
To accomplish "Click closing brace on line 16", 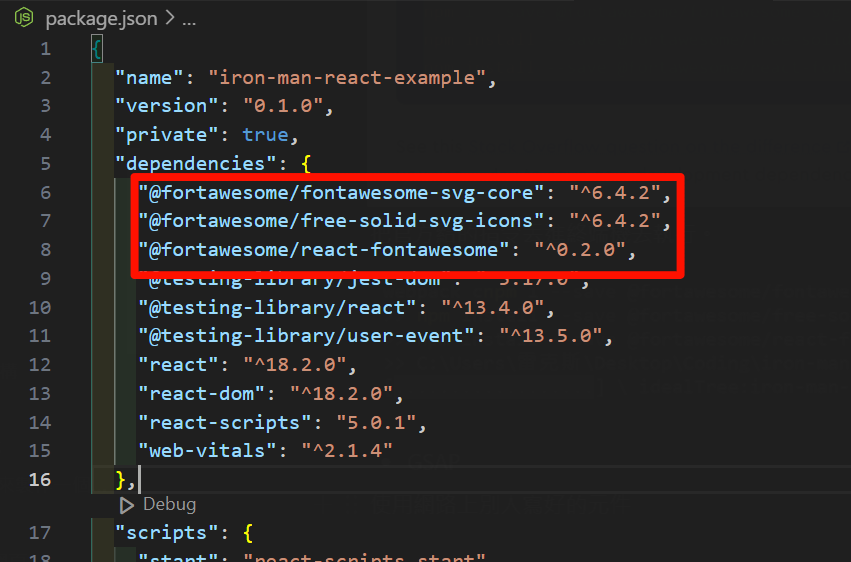I will coord(120,480).
